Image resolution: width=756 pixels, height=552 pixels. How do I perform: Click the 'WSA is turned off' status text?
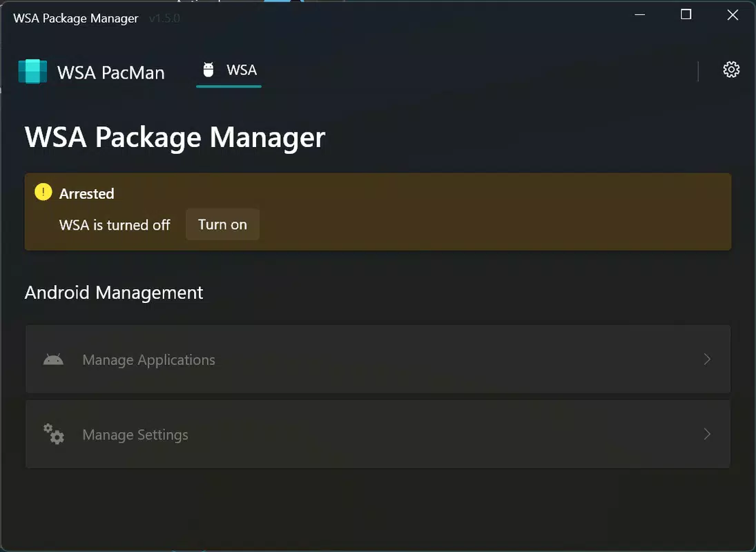coord(115,225)
